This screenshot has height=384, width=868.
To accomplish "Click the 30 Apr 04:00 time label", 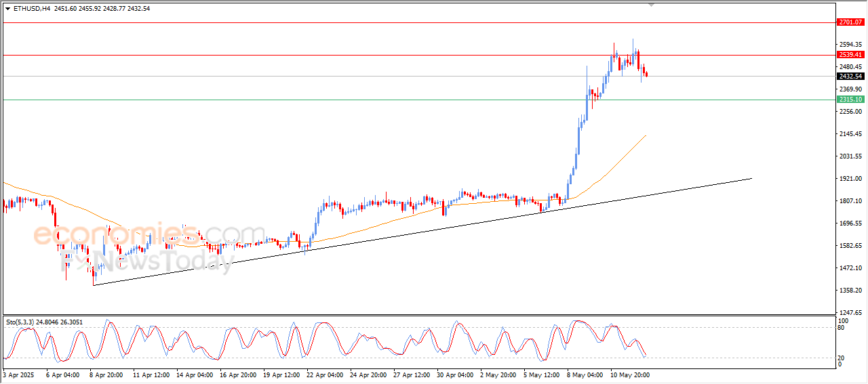I will pyautogui.click(x=455, y=375).
